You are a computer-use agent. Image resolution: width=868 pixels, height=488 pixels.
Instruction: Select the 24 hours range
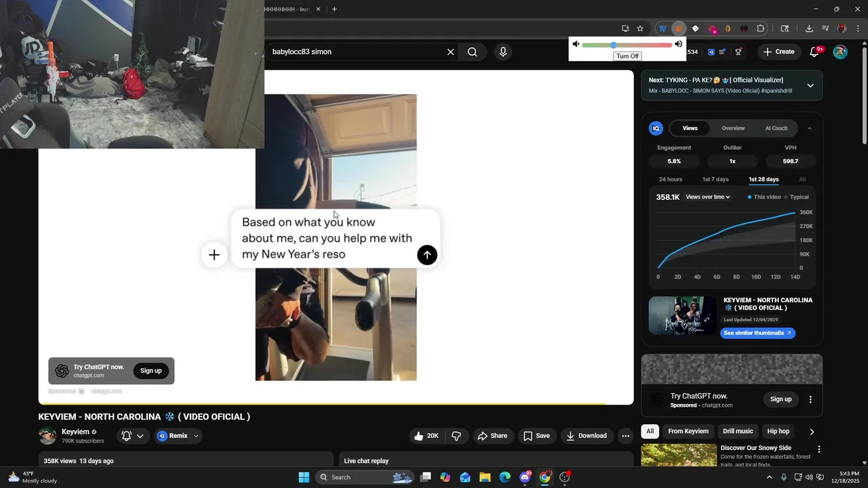click(671, 180)
